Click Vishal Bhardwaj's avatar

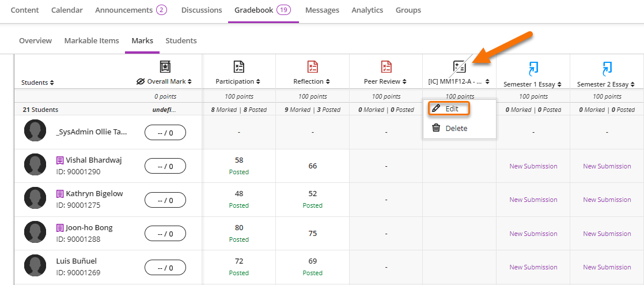pos(35,166)
